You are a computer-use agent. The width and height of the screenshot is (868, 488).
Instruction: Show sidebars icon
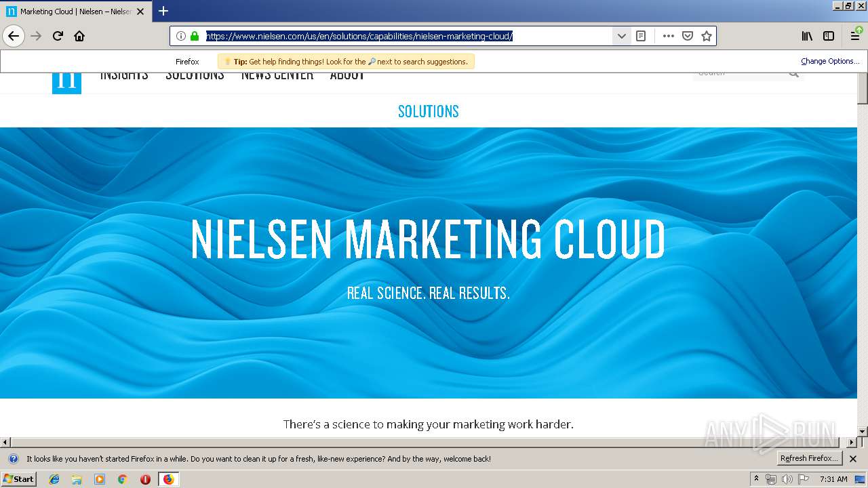point(829,36)
